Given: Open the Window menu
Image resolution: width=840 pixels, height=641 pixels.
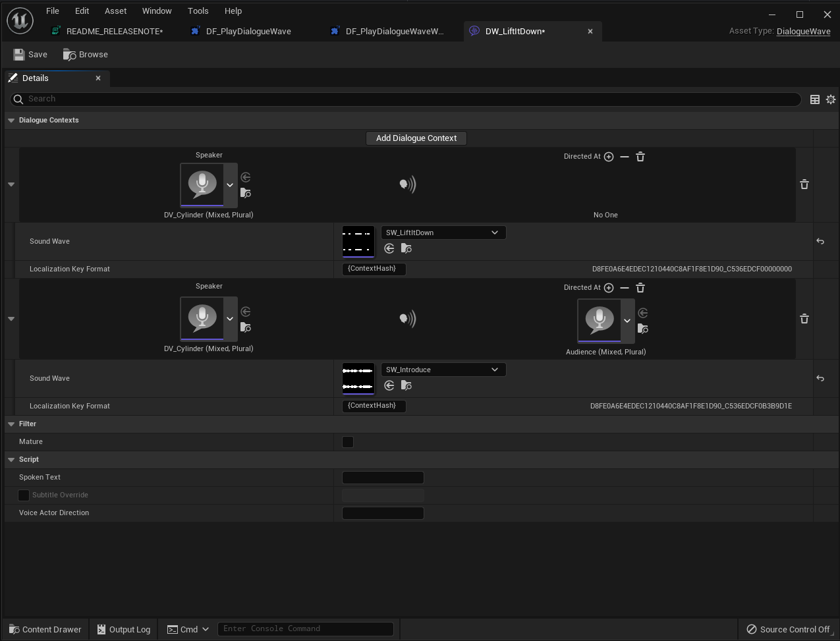Looking at the screenshot, I should pos(157,11).
